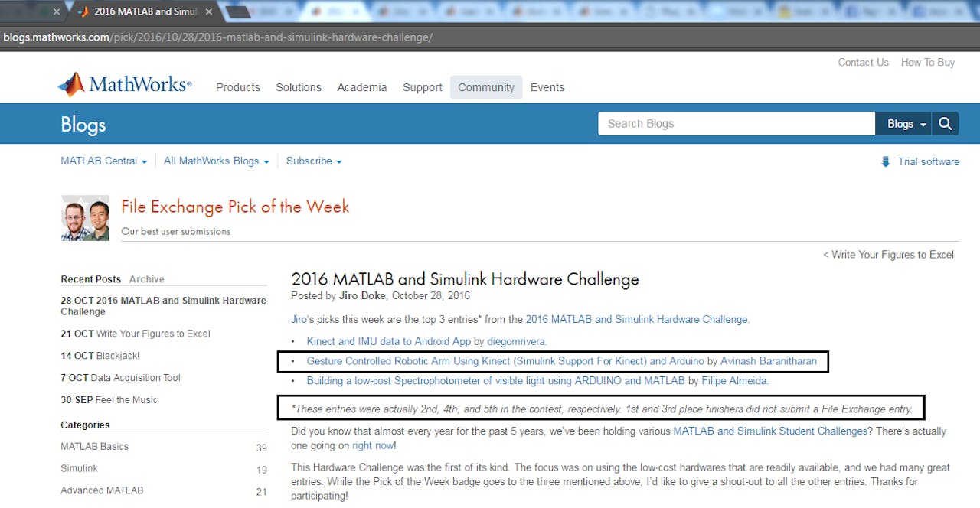Open the Subscribe dropdown

[x=314, y=161]
